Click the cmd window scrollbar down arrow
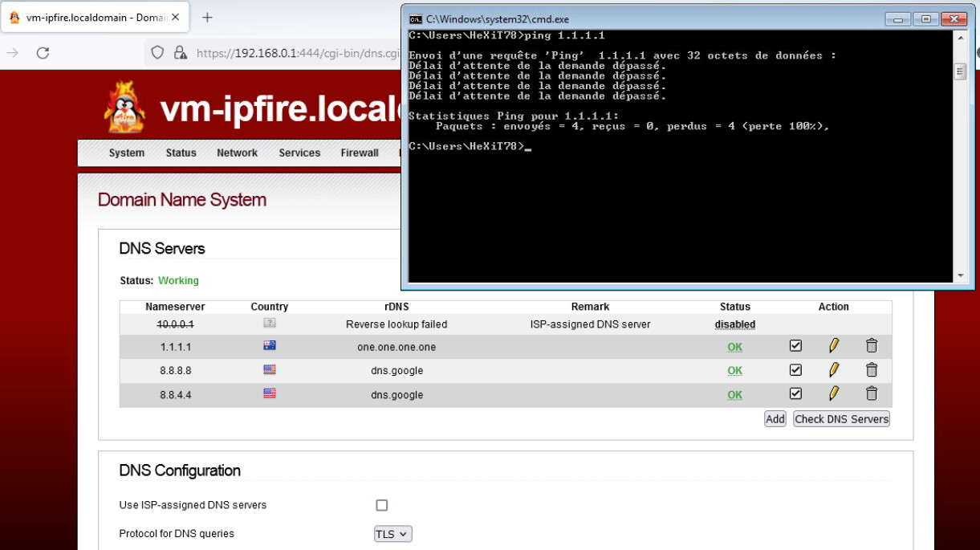The image size is (980, 550). [960, 275]
